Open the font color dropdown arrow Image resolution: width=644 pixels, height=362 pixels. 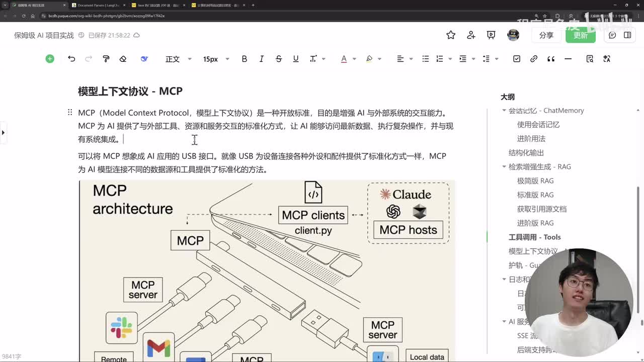point(354,59)
